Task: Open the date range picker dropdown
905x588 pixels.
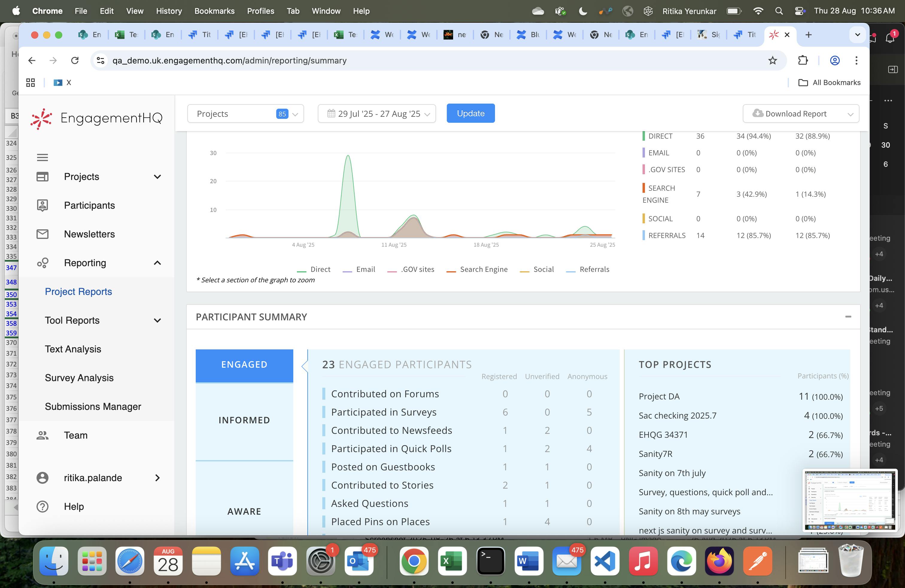Action: pos(376,114)
